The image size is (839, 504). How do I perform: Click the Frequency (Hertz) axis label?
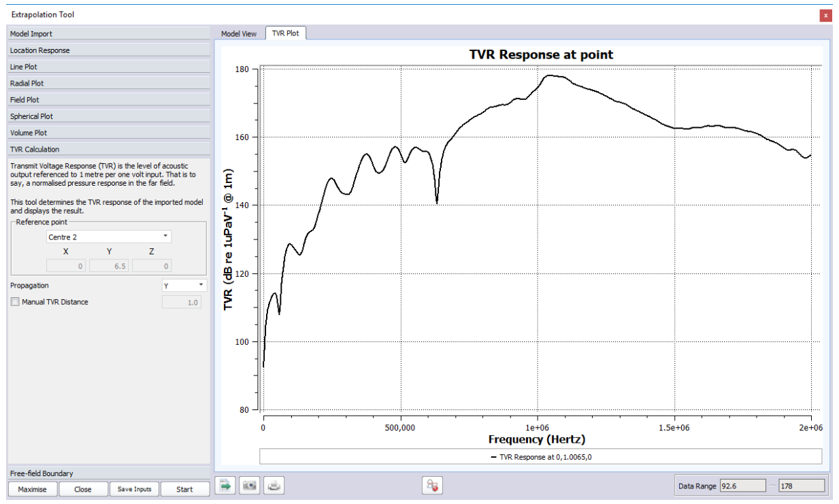(536, 439)
